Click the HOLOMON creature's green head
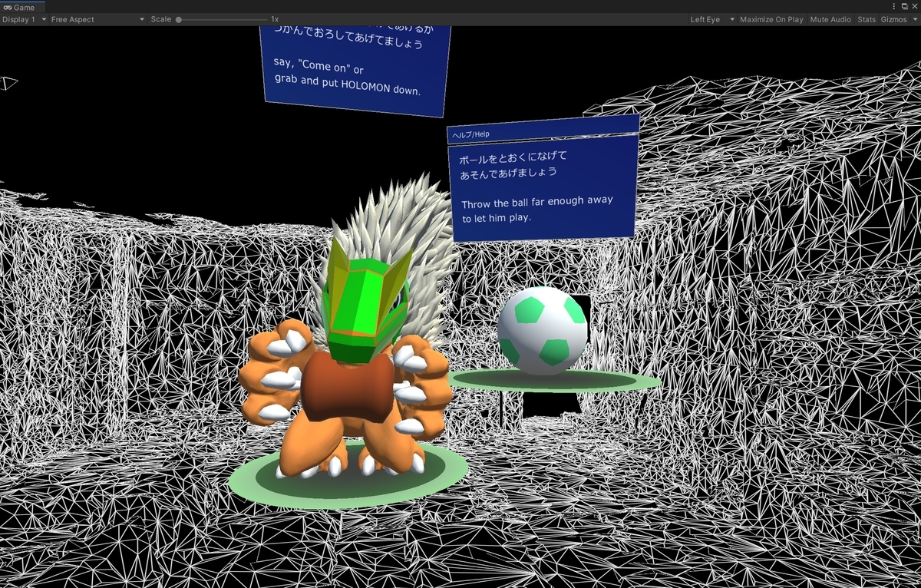The image size is (921, 588). (x=366, y=301)
